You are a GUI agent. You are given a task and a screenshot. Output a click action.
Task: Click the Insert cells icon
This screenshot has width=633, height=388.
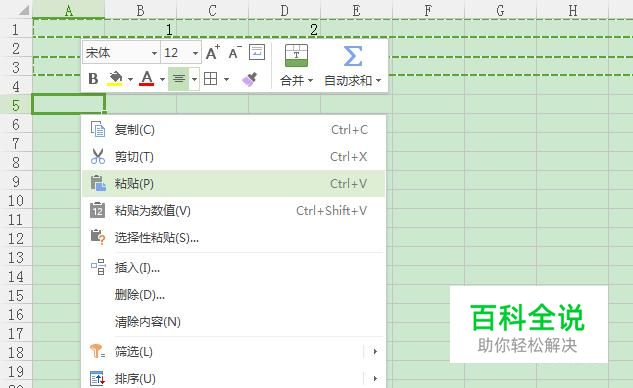click(98, 267)
